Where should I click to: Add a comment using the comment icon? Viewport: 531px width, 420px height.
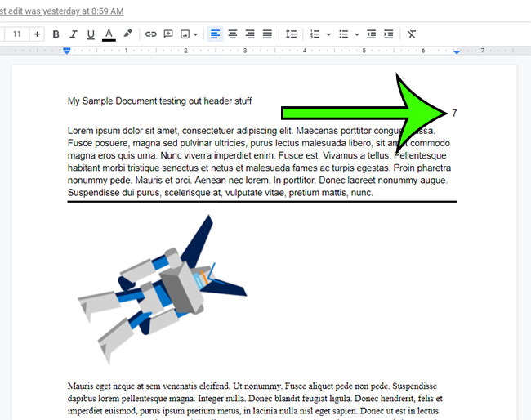[x=168, y=34]
